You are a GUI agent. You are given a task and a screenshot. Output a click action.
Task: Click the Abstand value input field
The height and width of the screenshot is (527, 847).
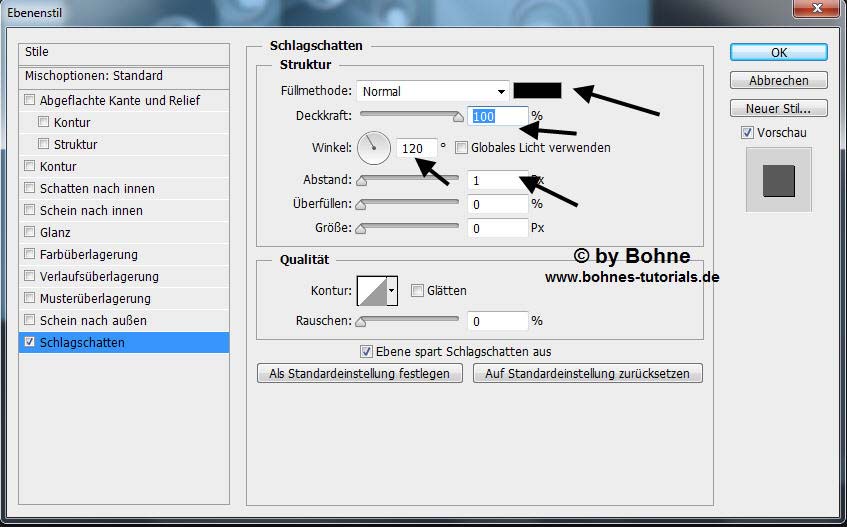tap(496, 180)
